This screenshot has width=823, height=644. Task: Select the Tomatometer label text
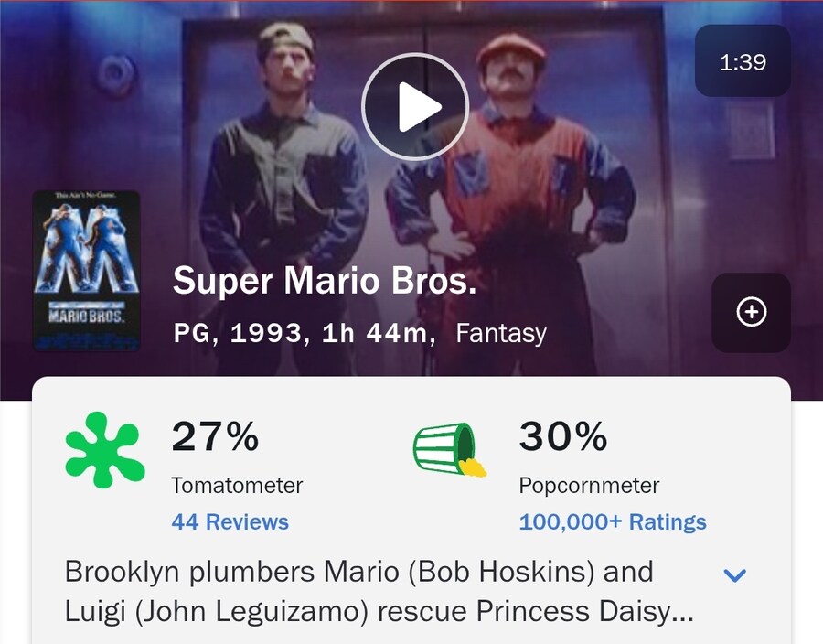pyautogui.click(x=237, y=485)
